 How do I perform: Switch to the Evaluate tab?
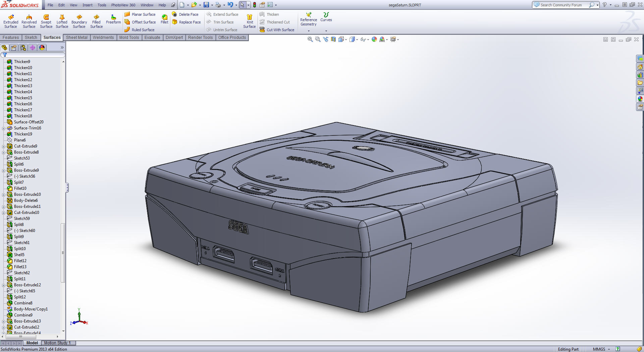point(152,38)
